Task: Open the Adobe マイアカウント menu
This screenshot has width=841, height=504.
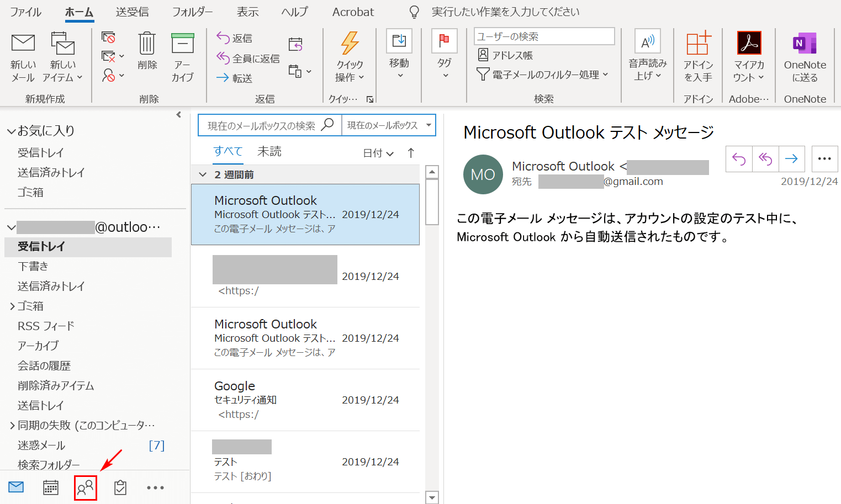Action: [x=749, y=57]
